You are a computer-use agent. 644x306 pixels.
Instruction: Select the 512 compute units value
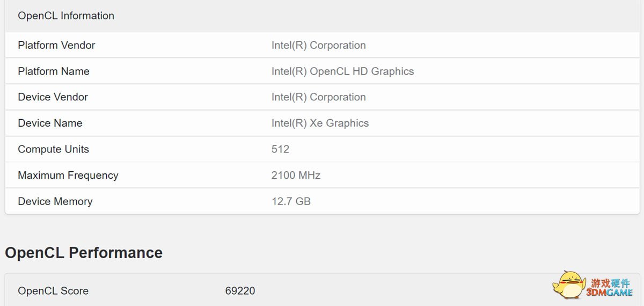[280, 149]
